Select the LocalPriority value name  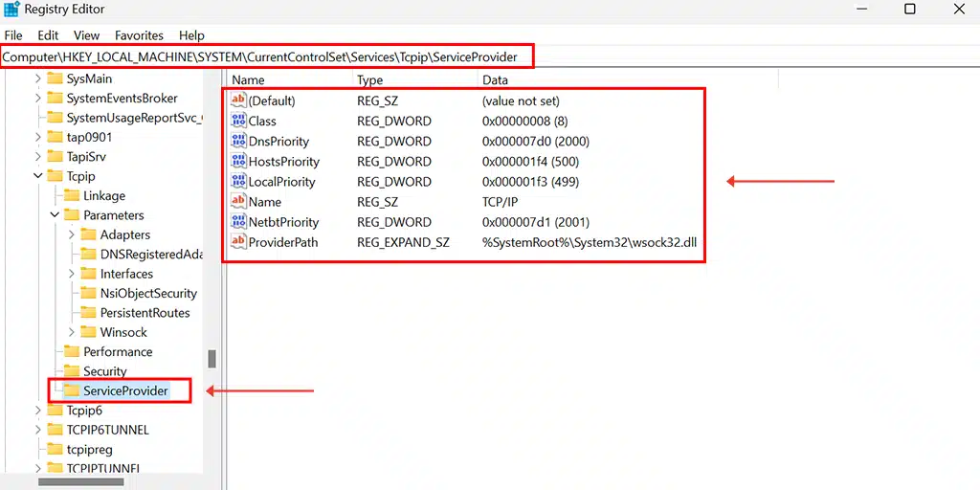pyautogui.click(x=282, y=182)
